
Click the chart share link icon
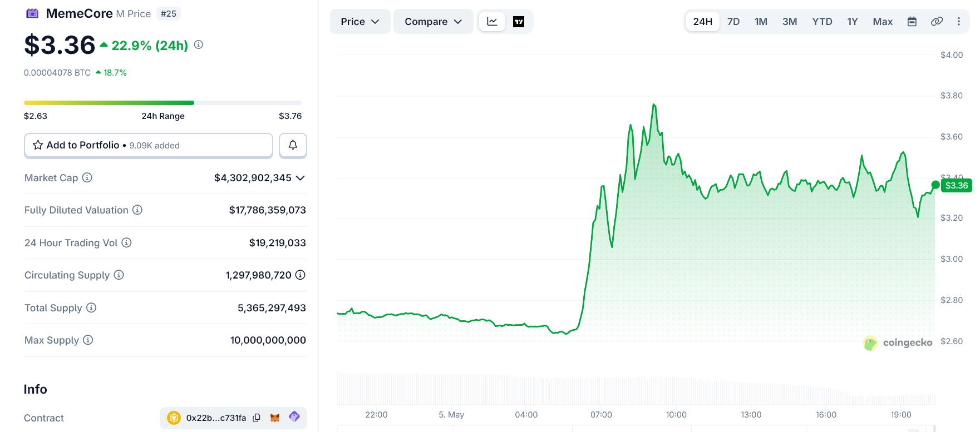(x=937, y=22)
